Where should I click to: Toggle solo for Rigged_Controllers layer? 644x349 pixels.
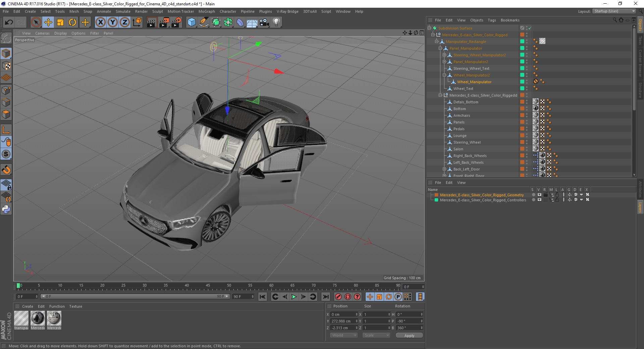pyautogui.click(x=533, y=200)
